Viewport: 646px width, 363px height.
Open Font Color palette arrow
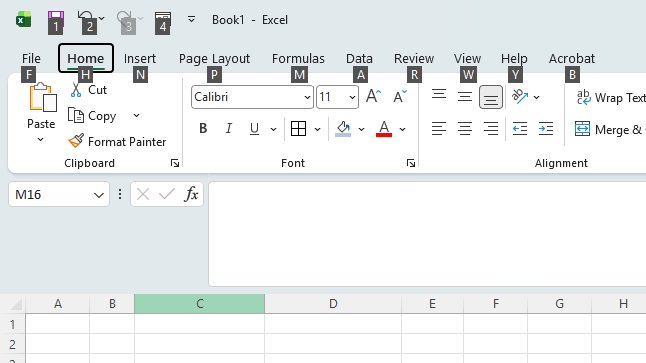(403, 129)
